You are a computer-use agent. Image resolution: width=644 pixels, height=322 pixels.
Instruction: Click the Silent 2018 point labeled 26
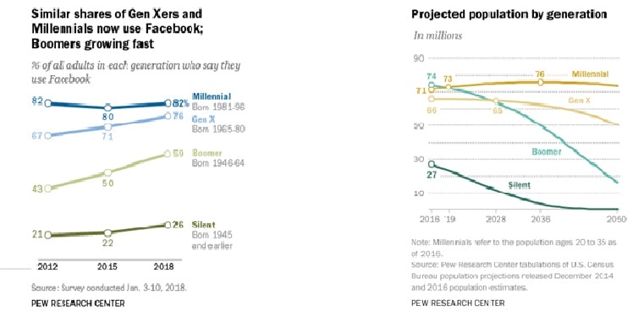pos(168,225)
